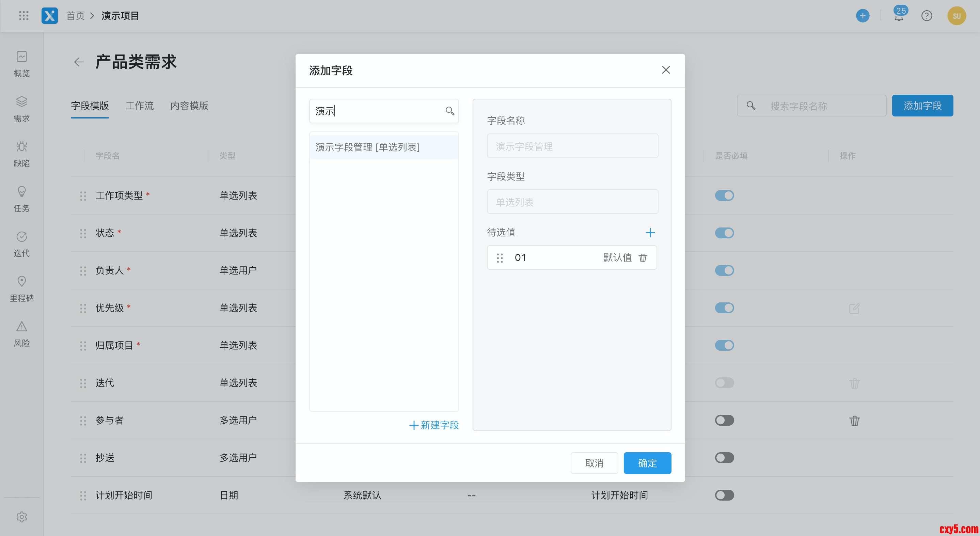
Task: Go to 缺陷 in the sidebar
Action: tap(22, 154)
